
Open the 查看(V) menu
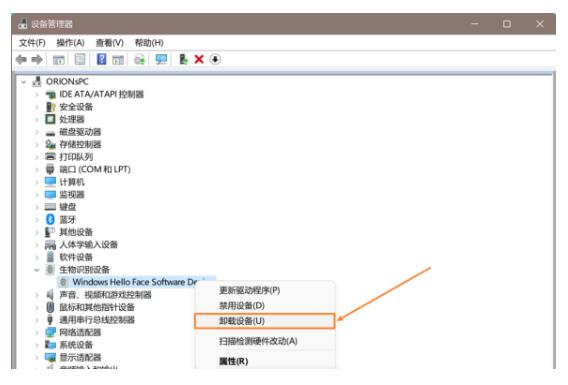109,43
